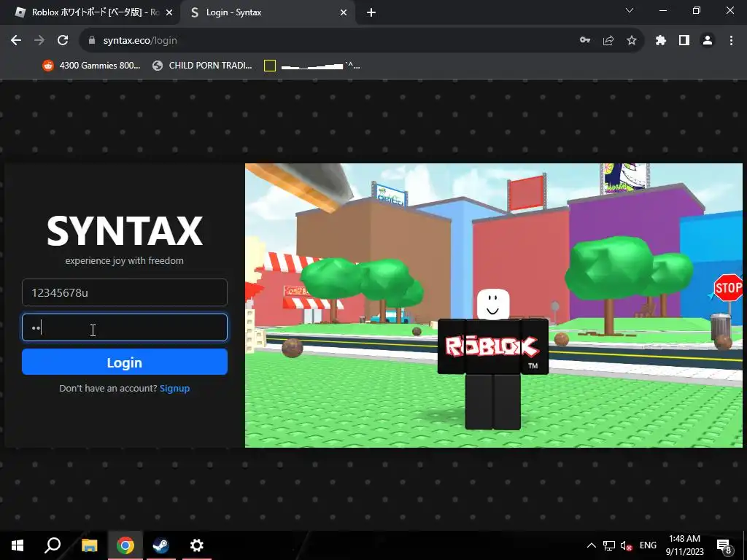The width and height of the screenshot is (747, 560).
Task: Open the Extensions puzzle menu
Action: (x=660, y=41)
